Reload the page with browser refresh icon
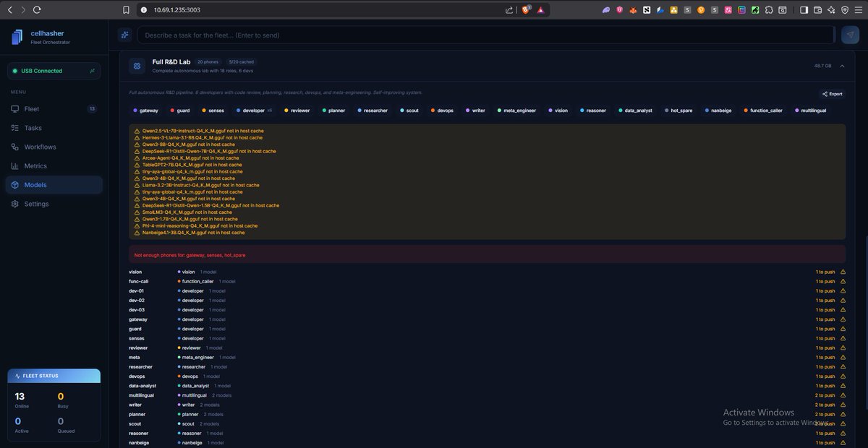 pyautogui.click(x=37, y=9)
